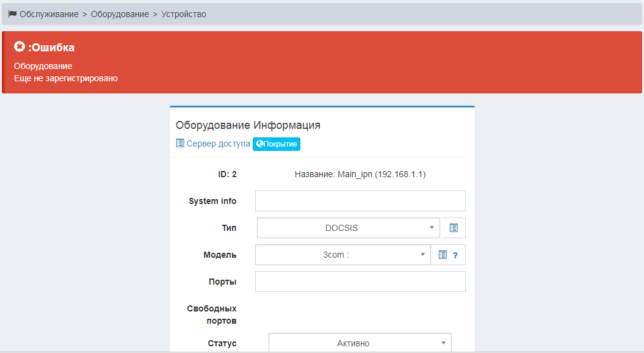
Task: Click into the Порты input field
Action: point(360,282)
